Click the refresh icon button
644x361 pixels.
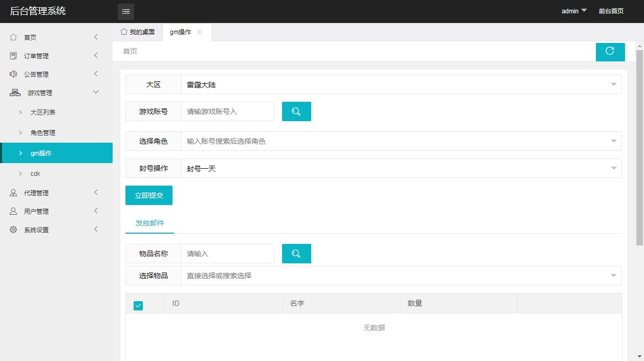610,51
